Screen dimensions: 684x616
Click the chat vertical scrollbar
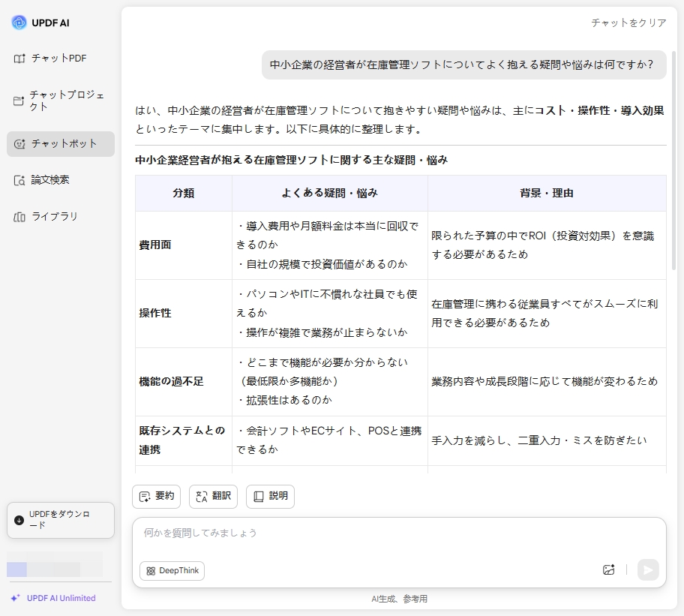(x=673, y=161)
